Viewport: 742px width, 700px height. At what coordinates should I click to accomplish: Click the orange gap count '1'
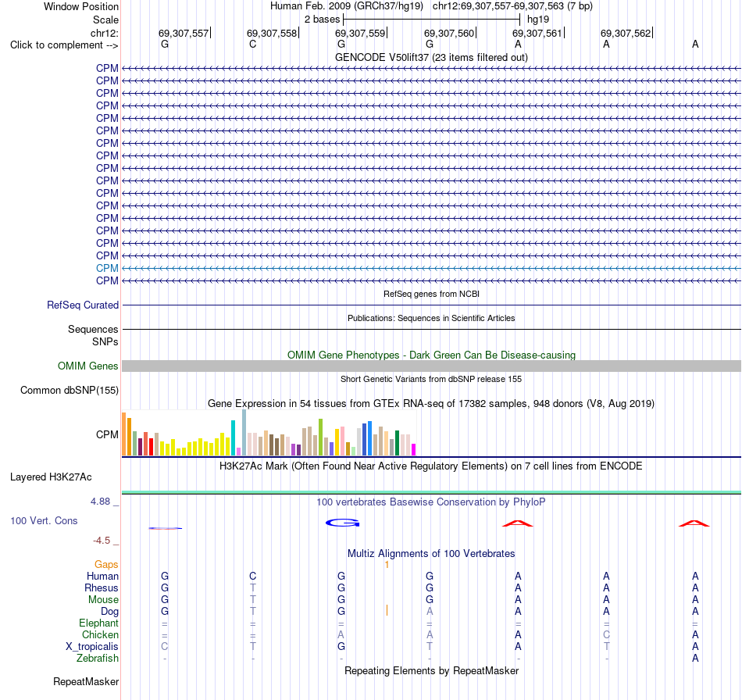[x=387, y=565]
